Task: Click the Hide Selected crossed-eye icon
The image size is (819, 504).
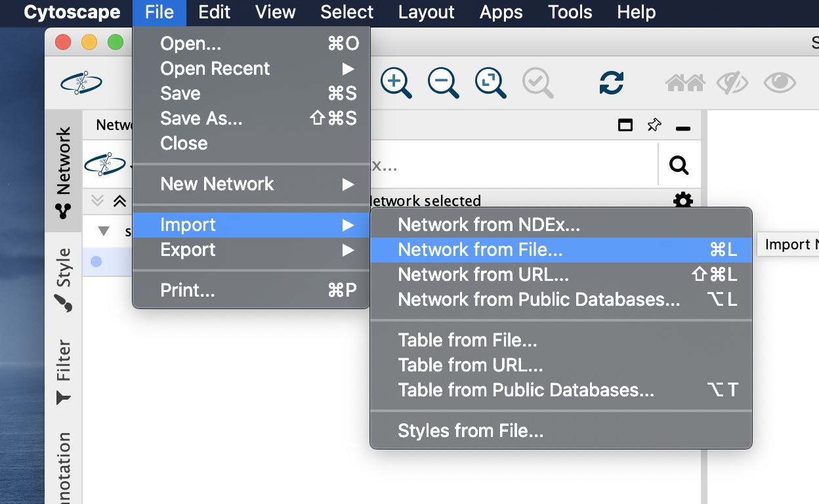Action: point(732,83)
